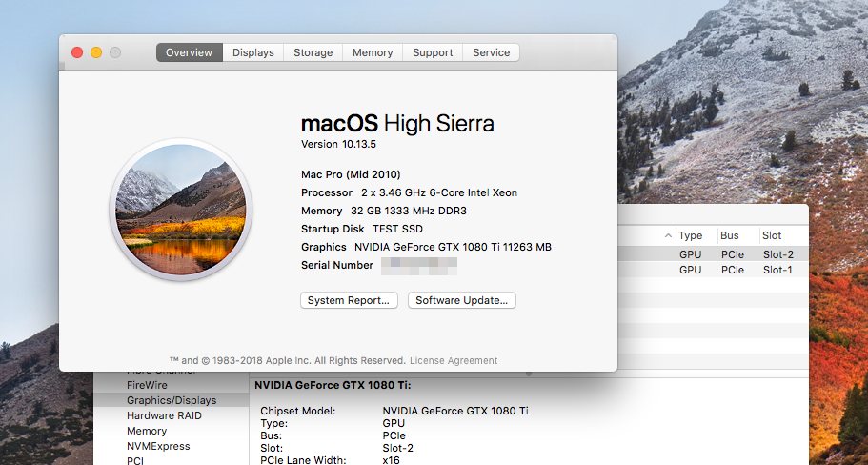
Task: Click the macOS High Sierra circular logo
Action: 180,210
